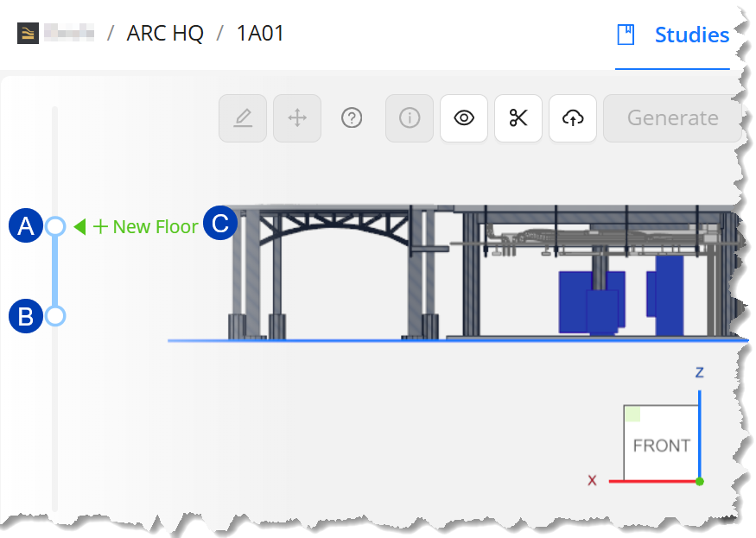Click the cloud upload icon
This screenshot has width=756, height=538.
(x=573, y=118)
